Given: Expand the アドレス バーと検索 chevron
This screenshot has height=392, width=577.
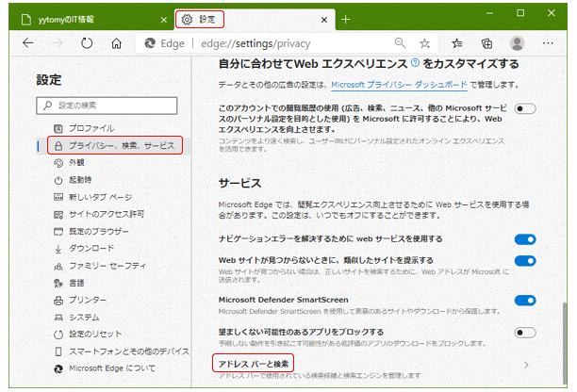Looking at the screenshot, I should 525,364.
